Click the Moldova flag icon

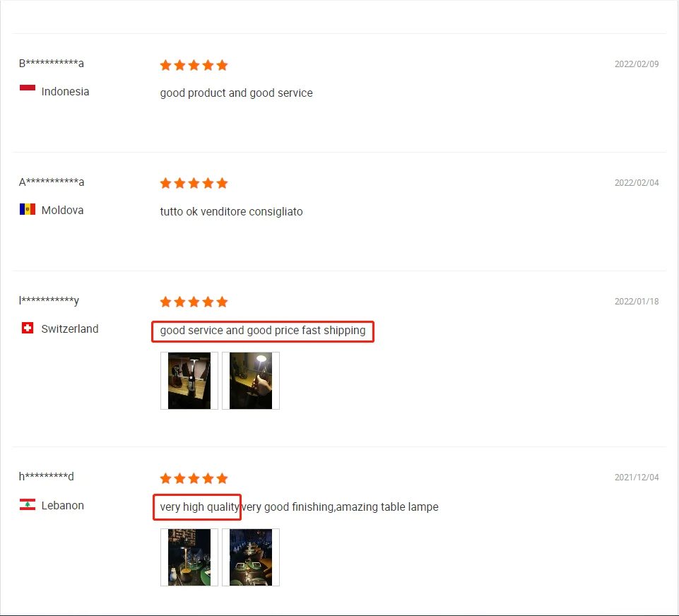(28, 209)
